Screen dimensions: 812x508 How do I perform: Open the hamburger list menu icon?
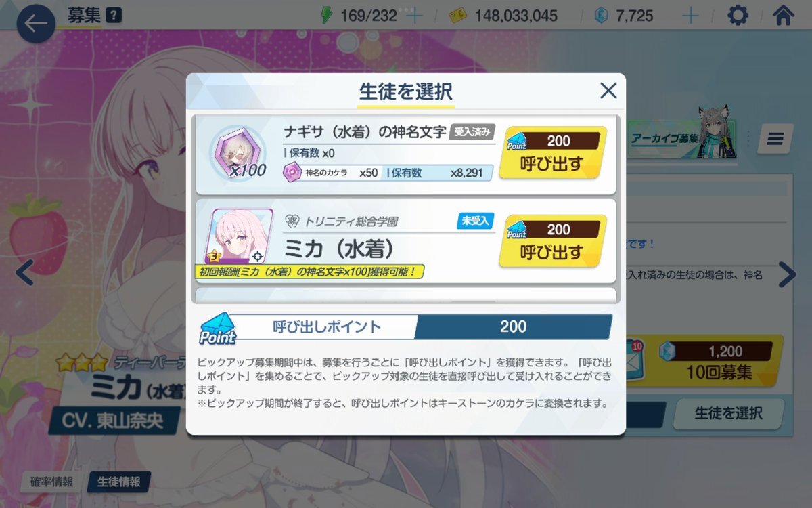tap(775, 139)
